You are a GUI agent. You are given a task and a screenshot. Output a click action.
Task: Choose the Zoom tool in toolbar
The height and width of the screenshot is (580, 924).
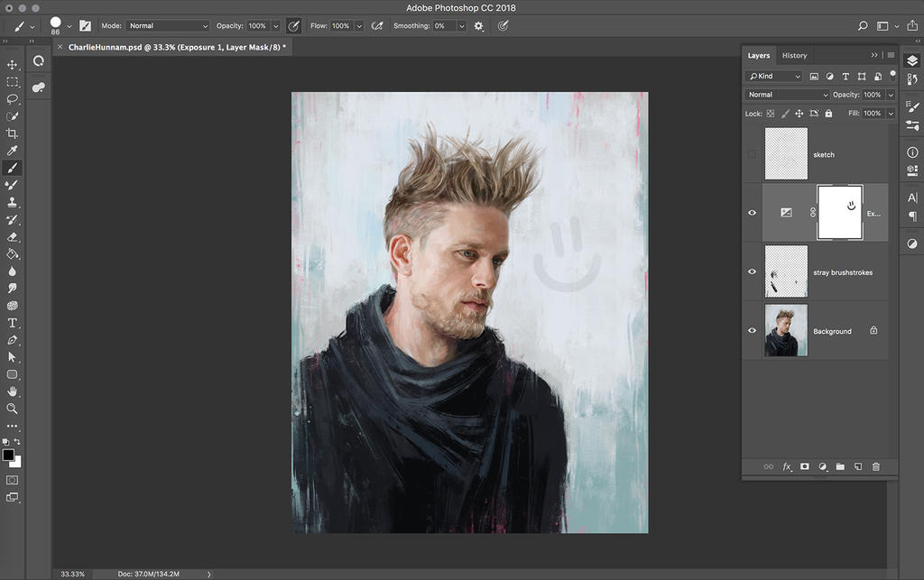[13, 409]
